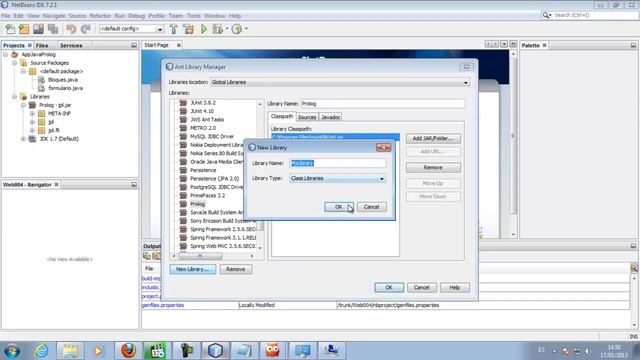The height and width of the screenshot is (360, 640).
Task: Click the owl icon in taskbar
Action: point(272,350)
